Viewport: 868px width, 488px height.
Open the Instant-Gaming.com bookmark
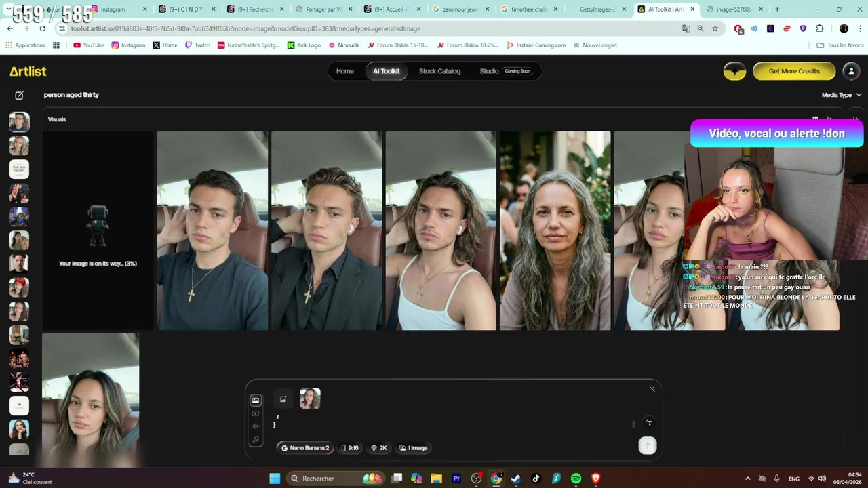pos(536,45)
